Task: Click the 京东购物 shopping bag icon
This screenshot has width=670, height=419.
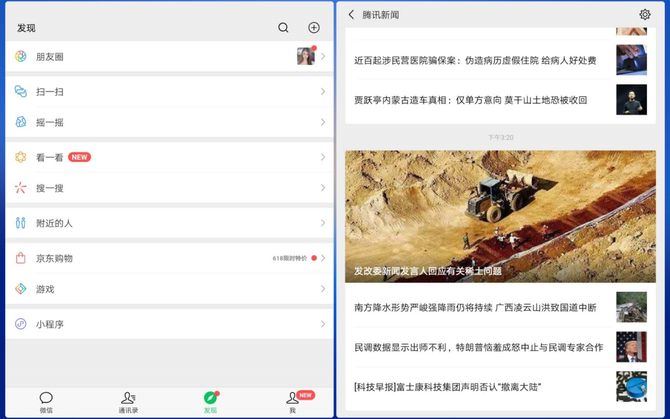Action: [x=20, y=258]
